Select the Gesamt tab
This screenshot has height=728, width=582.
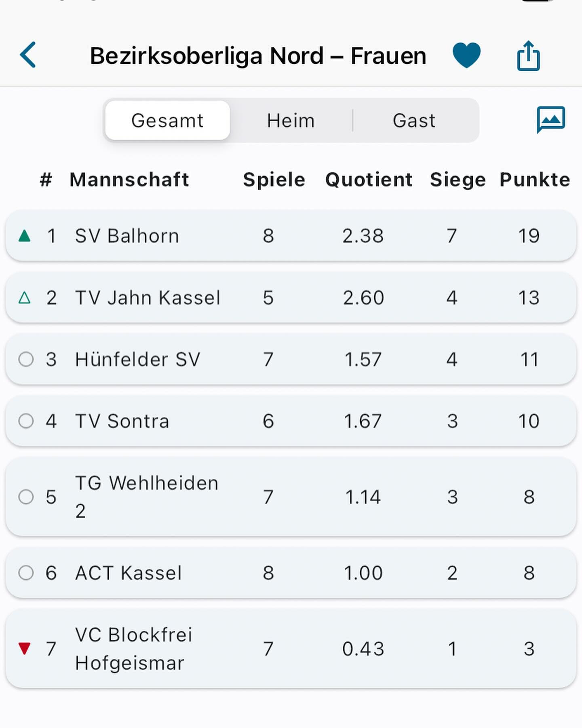click(167, 121)
